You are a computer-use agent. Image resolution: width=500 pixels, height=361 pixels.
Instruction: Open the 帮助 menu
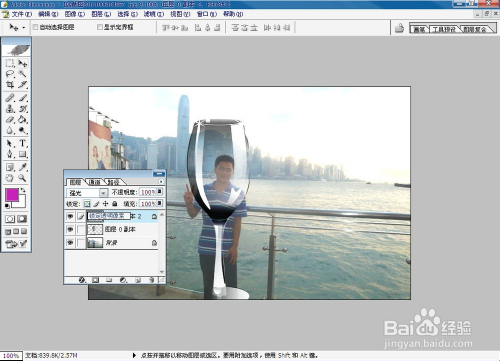tap(233, 14)
